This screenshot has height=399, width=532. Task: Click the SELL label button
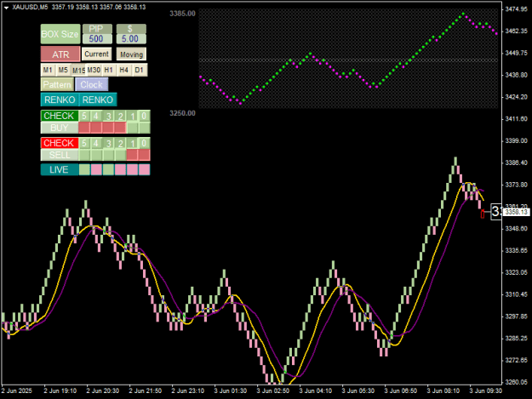point(60,155)
